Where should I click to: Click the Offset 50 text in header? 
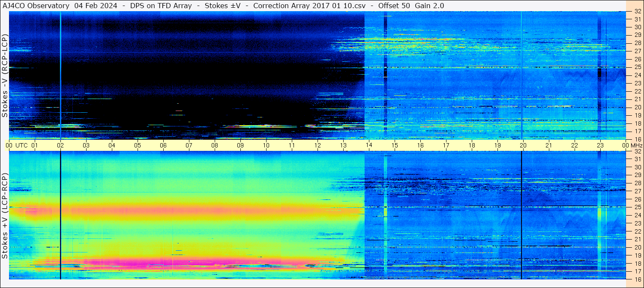click(393, 6)
